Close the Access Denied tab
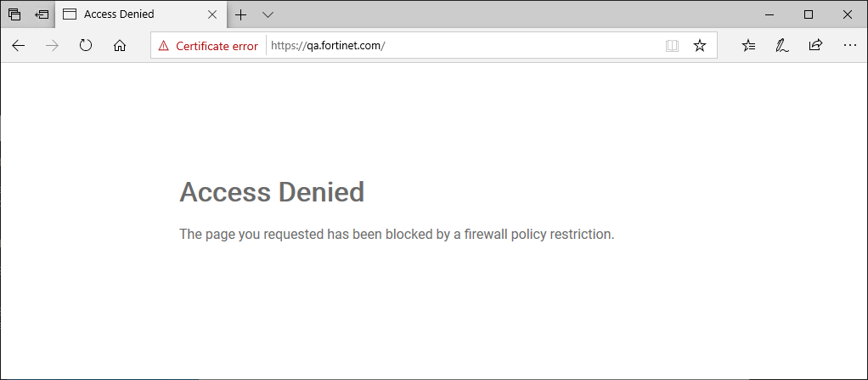The image size is (868, 380). (x=212, y=14)
